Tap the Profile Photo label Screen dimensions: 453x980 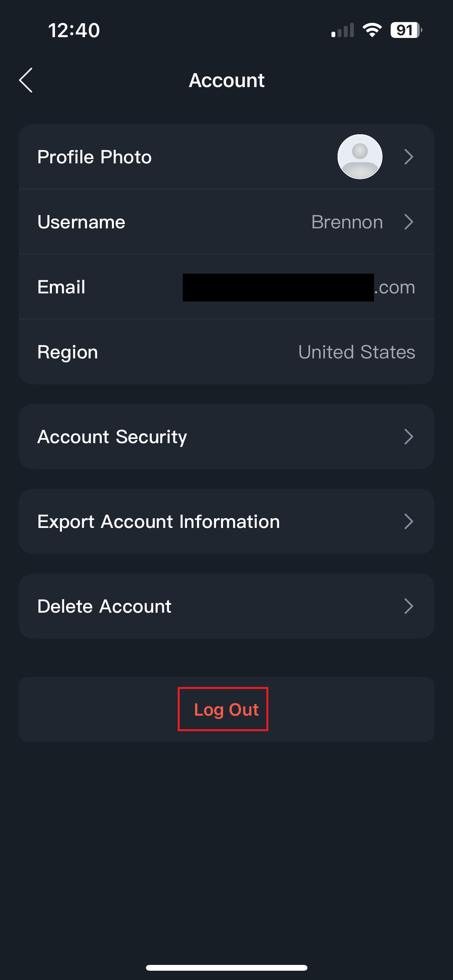94,157
